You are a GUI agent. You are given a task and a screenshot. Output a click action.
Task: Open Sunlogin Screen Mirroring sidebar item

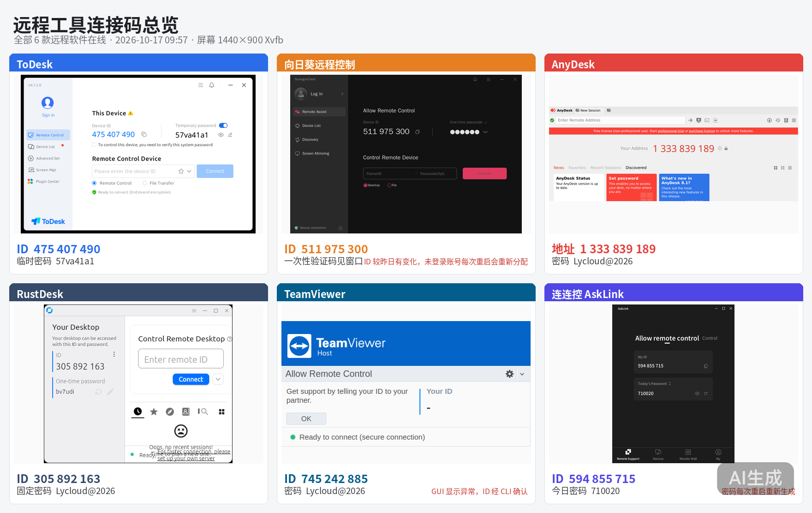pos(319,153)
